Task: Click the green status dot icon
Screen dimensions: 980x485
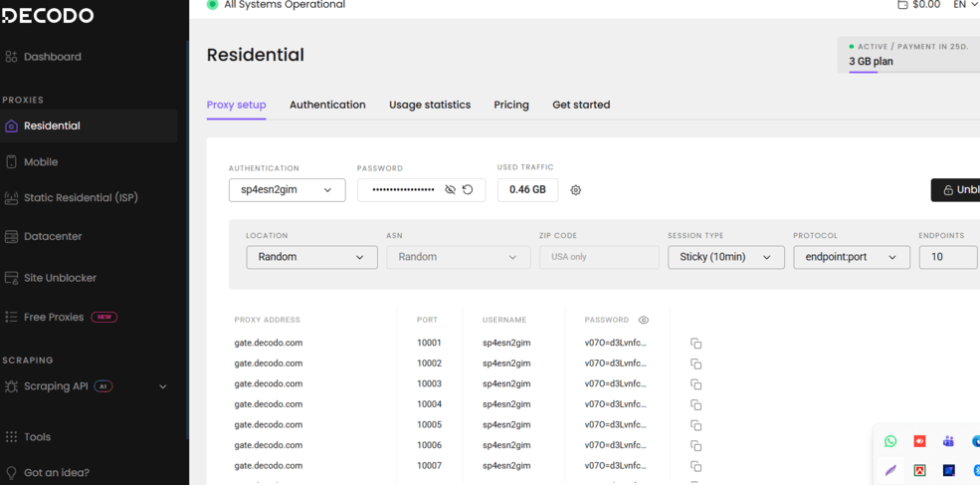Action: click(x=213, y=4)
